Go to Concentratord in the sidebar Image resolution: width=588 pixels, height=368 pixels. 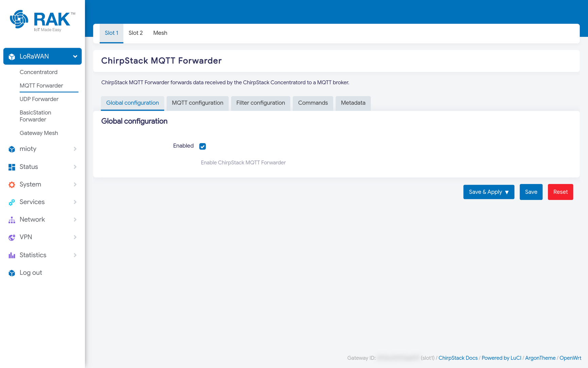click(x=38, y=72)
